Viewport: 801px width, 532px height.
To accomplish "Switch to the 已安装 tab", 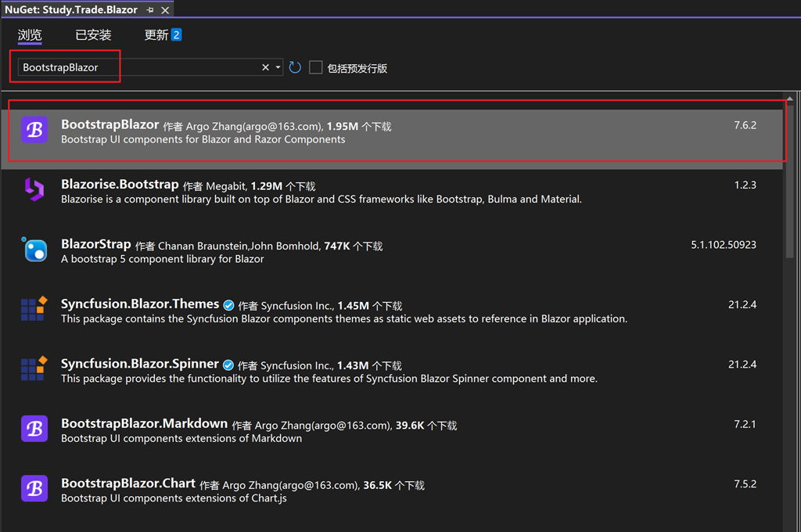I will 93,34.
